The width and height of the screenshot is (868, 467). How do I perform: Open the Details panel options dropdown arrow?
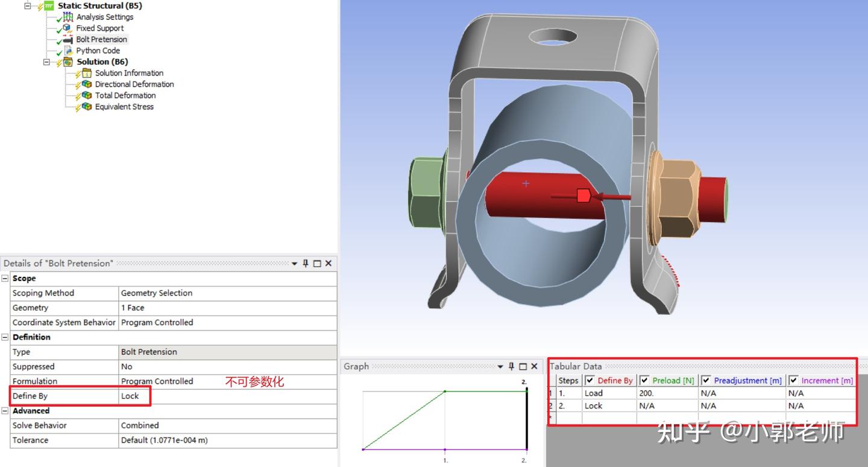pyautogui.click(x=294, y=264)
